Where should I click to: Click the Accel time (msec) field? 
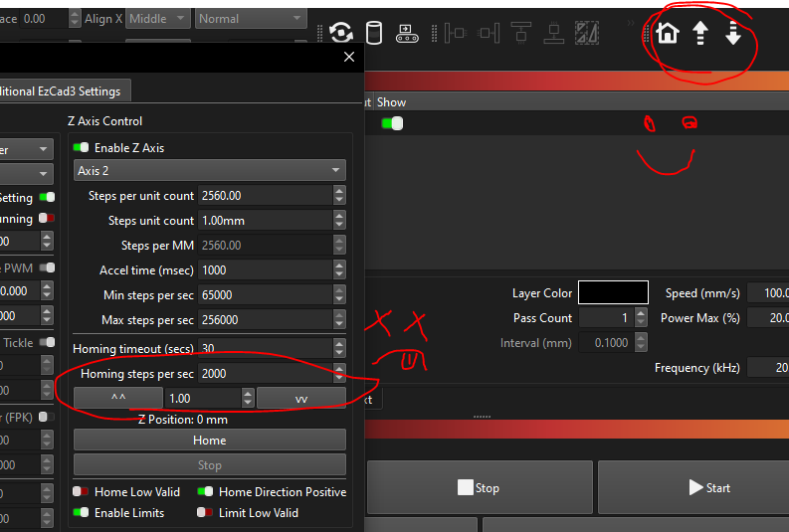click(266, 270)
